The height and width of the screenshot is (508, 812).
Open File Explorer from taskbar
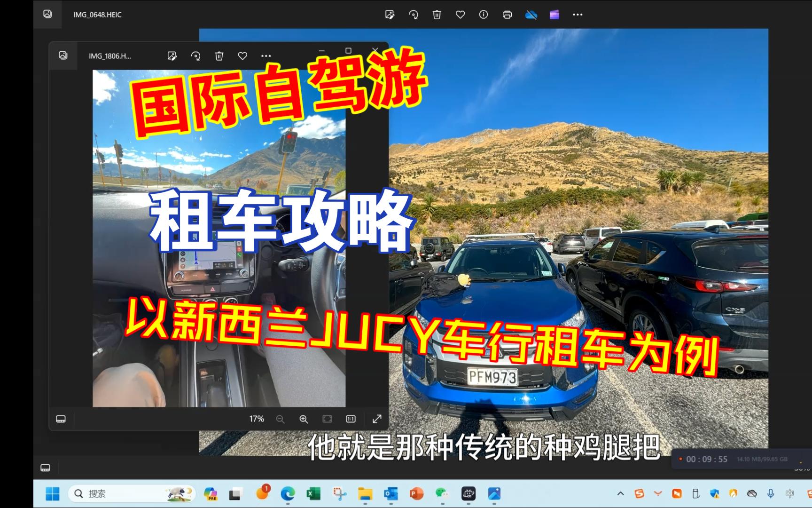coord(365,494)
